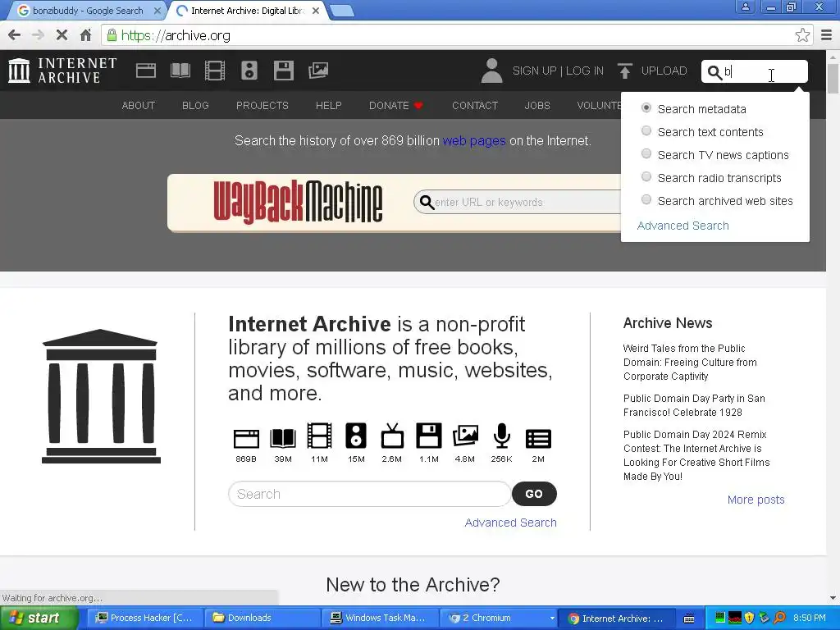Click the video icon labeled 11M
The height and width of the screenshot is (630, 840).
(319, 436)
